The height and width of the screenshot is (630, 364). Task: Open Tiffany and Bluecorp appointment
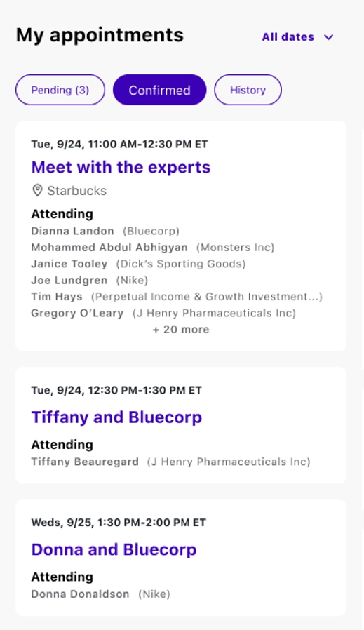click(x=116, y=417)
